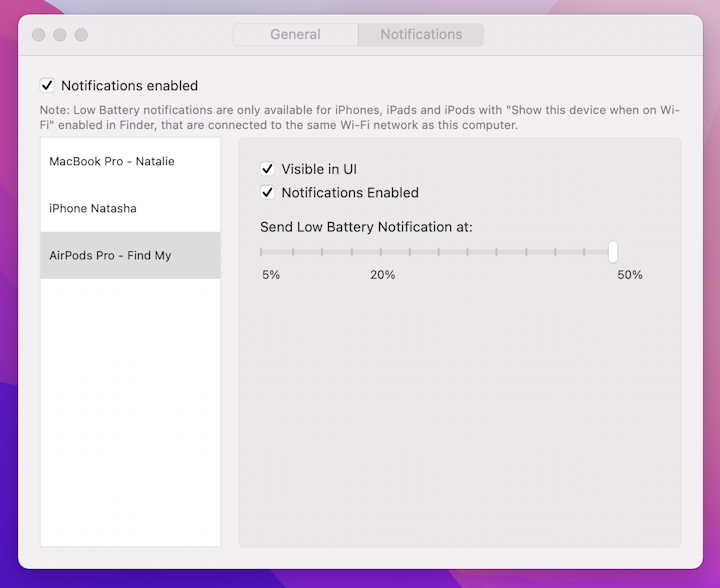
Task: Switch to the General tab
Action: pyautogui.click(x=295, y=34)
